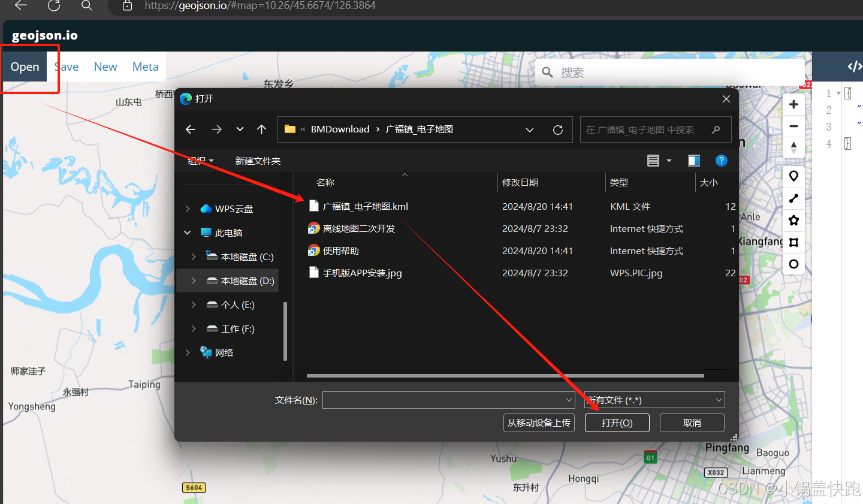Click the 文件名 filename input field
Screen dimensions: 863x504
[449, 400]
